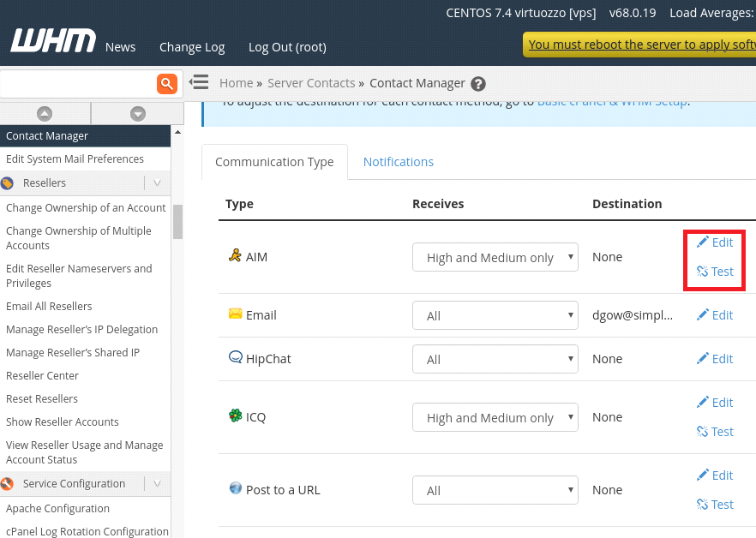Viewport: 756px width, 538px height.
Task: Click the HipChat speech bubble icon
Action: [x=235, y=357]
